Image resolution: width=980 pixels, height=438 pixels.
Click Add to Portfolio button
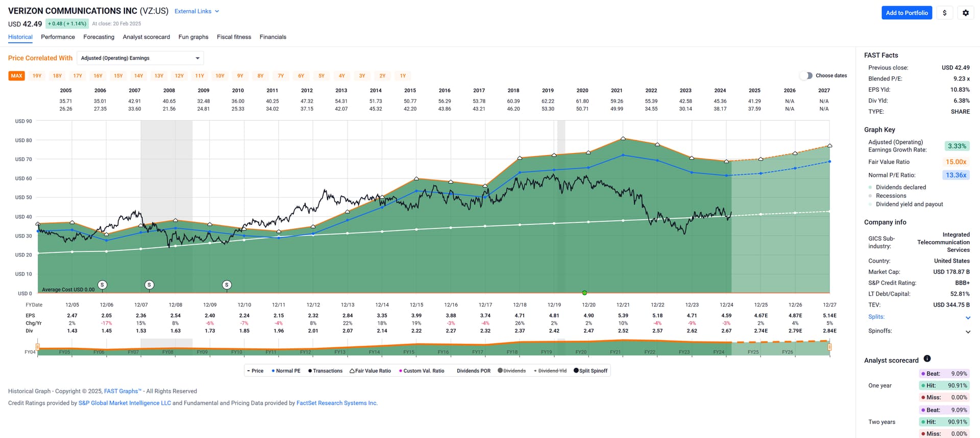(906, 13)
